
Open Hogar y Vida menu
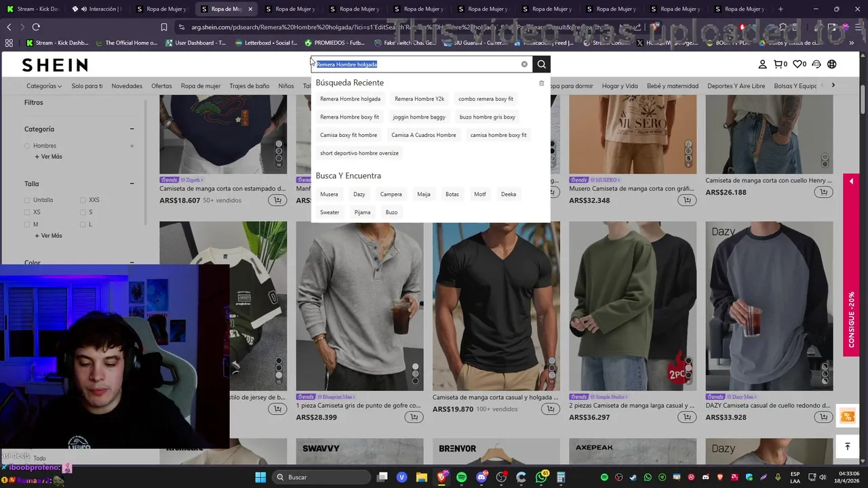point(620,86)
